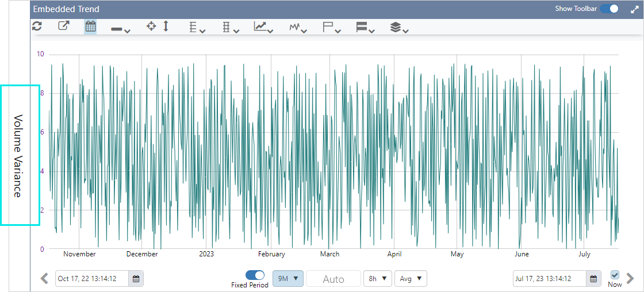Open the line chart type menu

pyautogui.click(x=263, y=27)
